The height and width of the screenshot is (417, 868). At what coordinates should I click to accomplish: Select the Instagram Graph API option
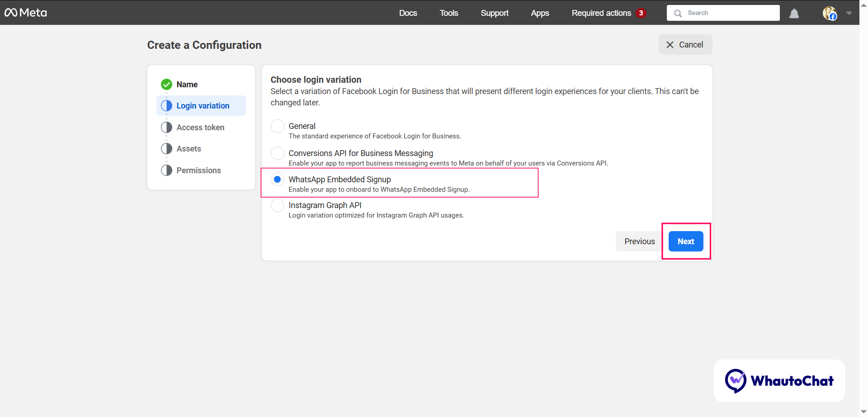[x=278, y=205]
